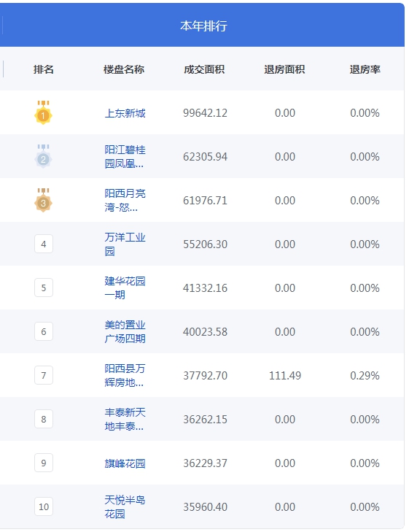
Task: Click the bronze third-place medal icon
Action: pyautogui.click(x=43, y=200)
